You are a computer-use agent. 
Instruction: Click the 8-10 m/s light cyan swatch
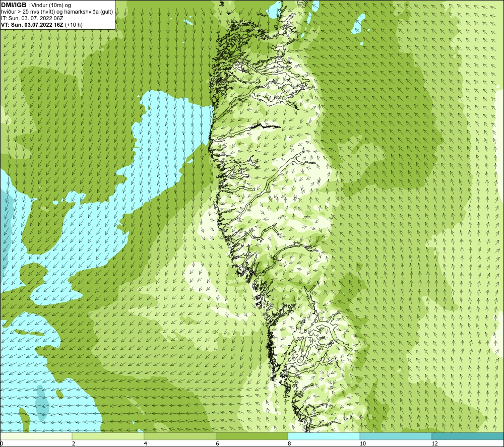(324, 436)
